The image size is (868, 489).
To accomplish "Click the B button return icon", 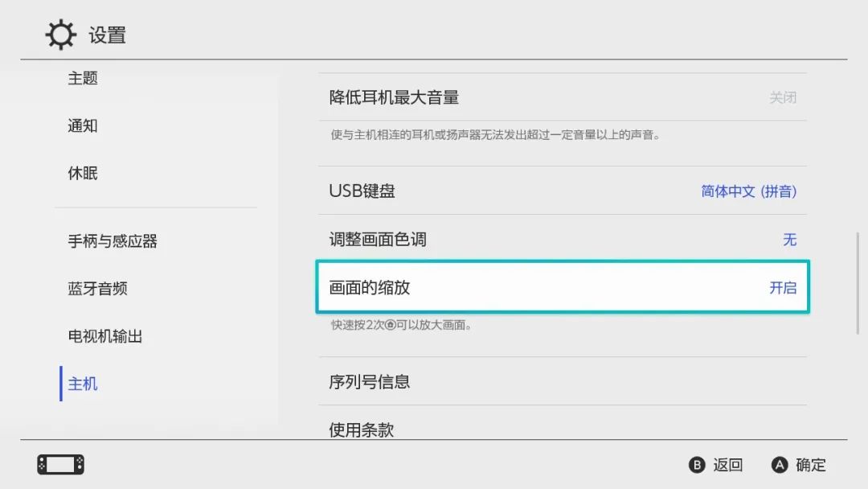I will click(696, 465).
